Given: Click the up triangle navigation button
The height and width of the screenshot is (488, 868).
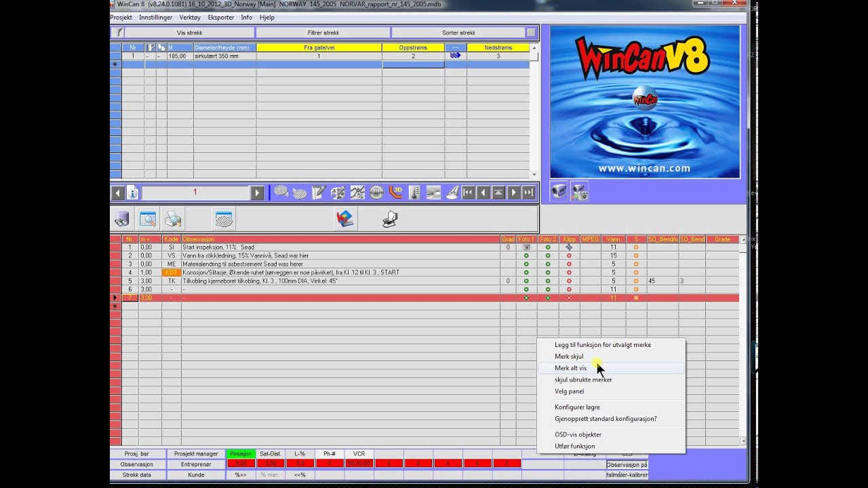Looking at the screenshot, I should [x=498, y=193].
